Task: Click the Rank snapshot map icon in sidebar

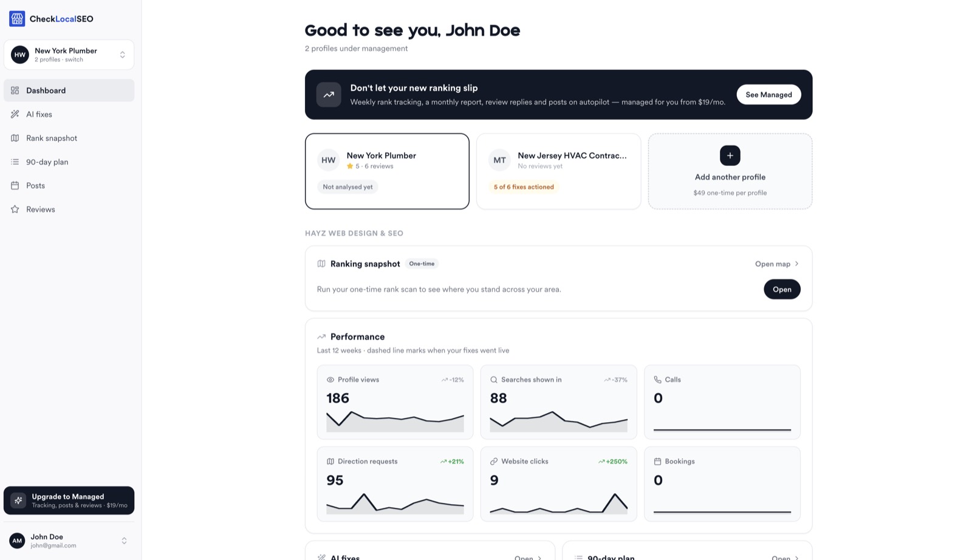Action: 15,138
